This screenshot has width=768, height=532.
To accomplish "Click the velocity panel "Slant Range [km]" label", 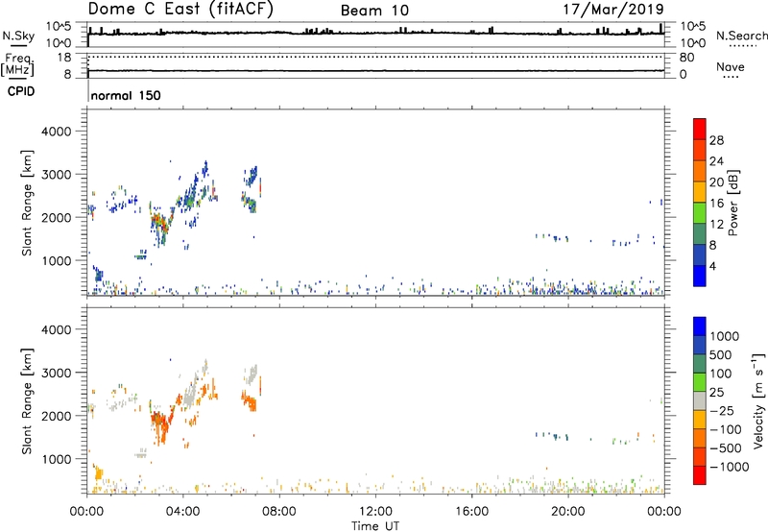I will [27, 400].
